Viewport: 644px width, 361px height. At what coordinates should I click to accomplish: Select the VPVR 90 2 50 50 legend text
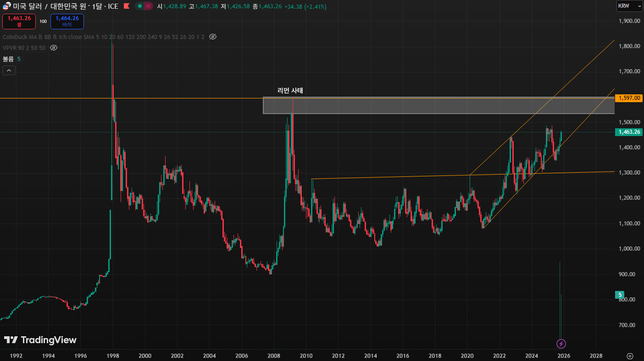(x=24, y=48)
